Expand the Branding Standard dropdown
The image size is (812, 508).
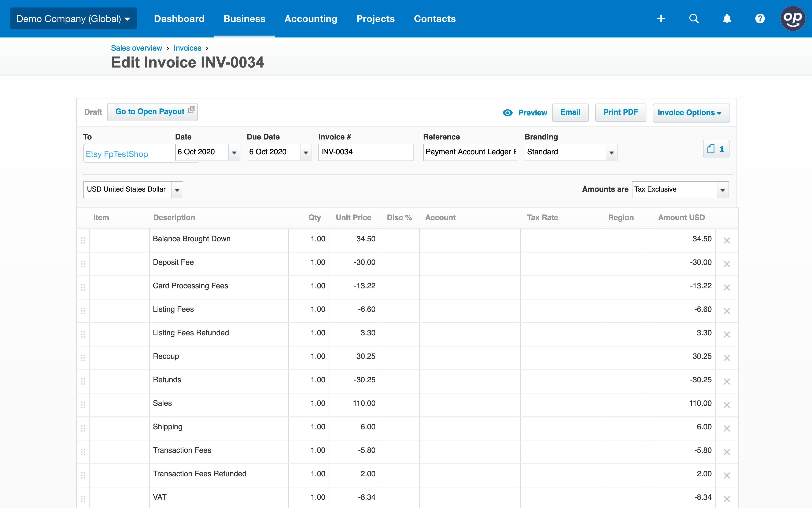coord(611,153)
